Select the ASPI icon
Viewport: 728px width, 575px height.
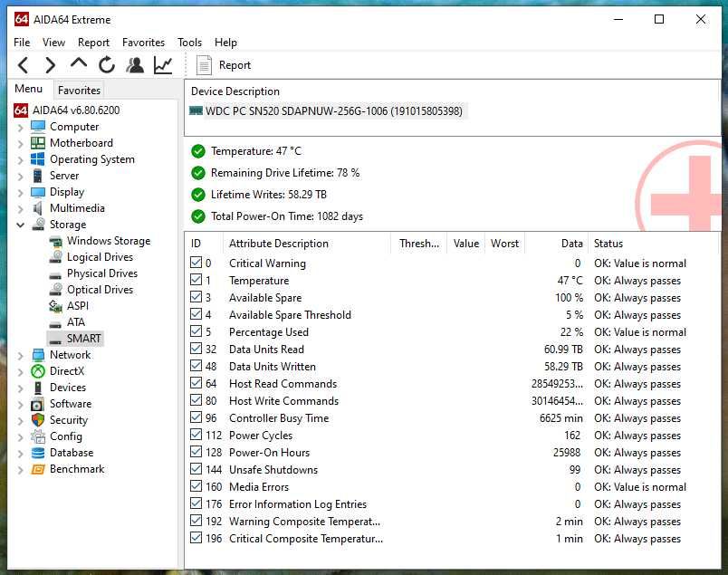point(56,306)
